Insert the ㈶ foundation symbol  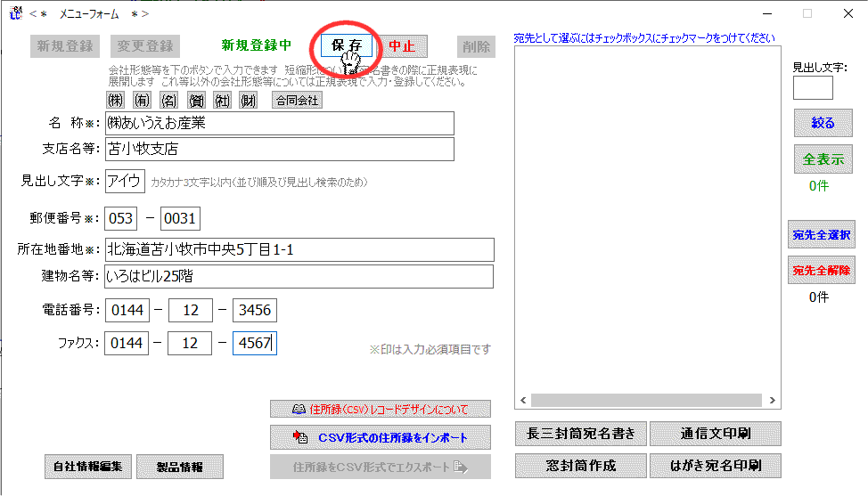[248, 101]
